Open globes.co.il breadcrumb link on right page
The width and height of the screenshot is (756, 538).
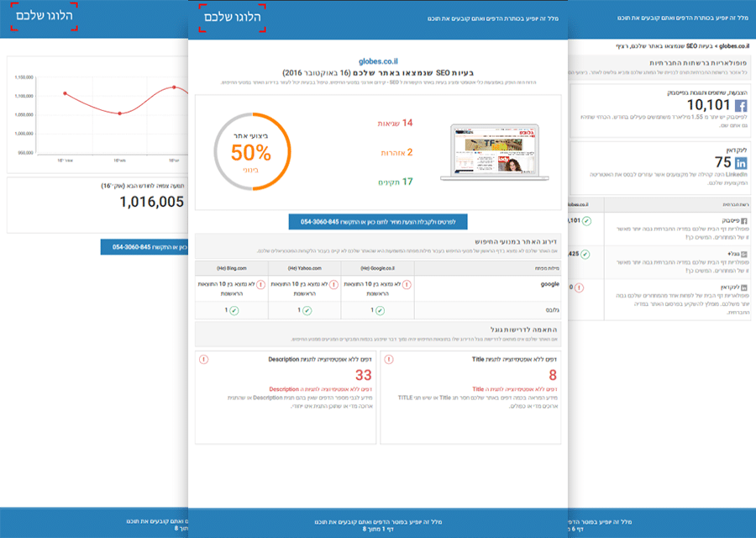(x=734, y=46)
